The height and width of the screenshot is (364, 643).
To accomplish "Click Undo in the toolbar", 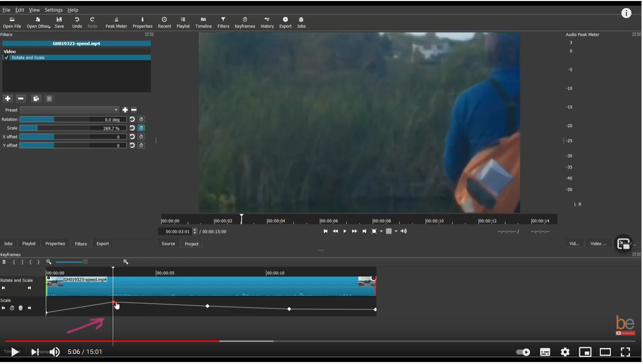I will pyautogui.click(x=77, y=22).
